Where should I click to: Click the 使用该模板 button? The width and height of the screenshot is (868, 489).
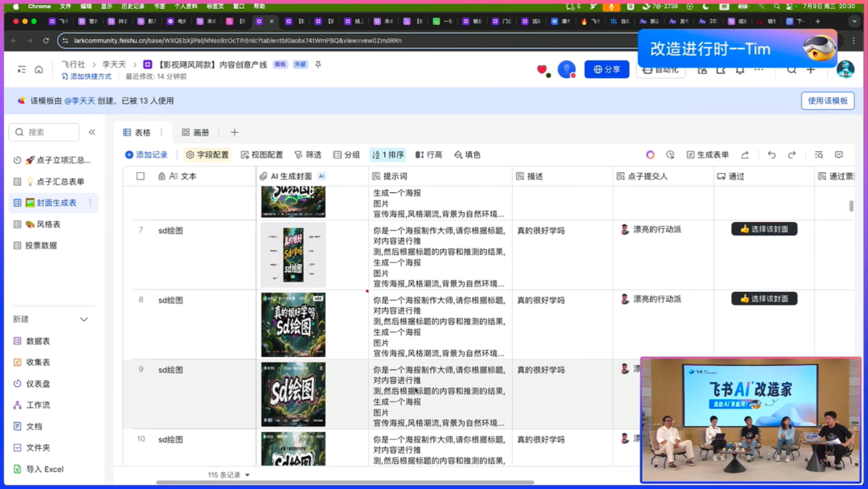(x=827, y=101)
